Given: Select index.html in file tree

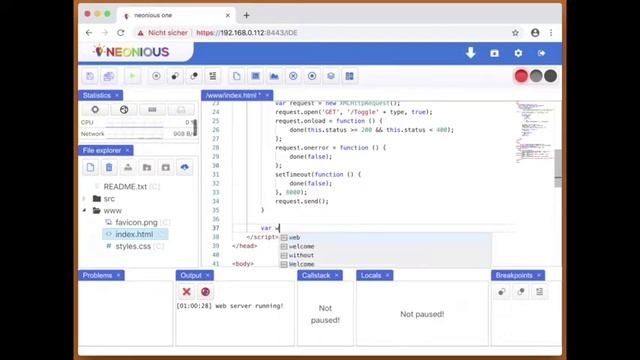Looking at the screenshot, I should click(134, 234).
